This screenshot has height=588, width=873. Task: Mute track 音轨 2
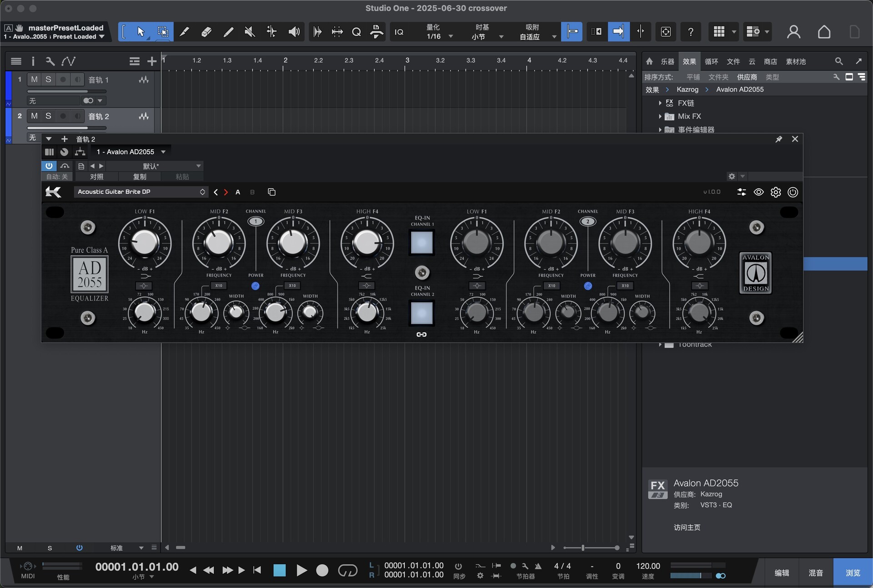[x=34, y=116]
